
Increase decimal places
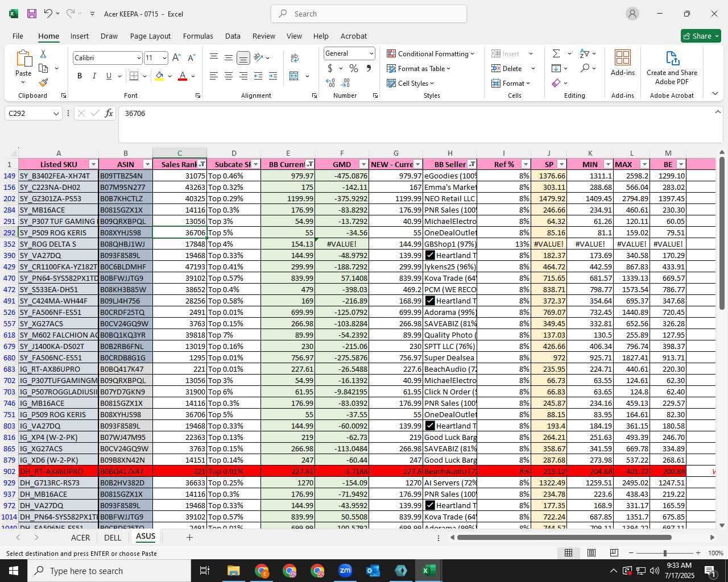tap(330, 83)
